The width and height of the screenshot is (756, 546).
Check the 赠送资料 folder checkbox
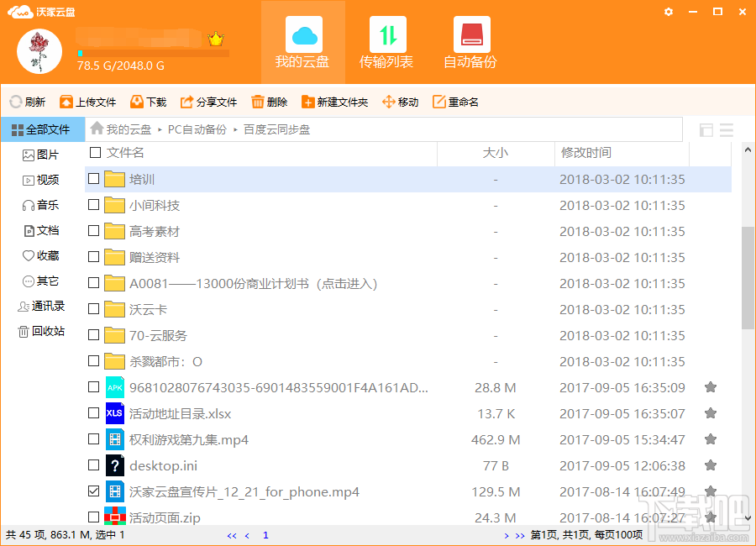93,257
